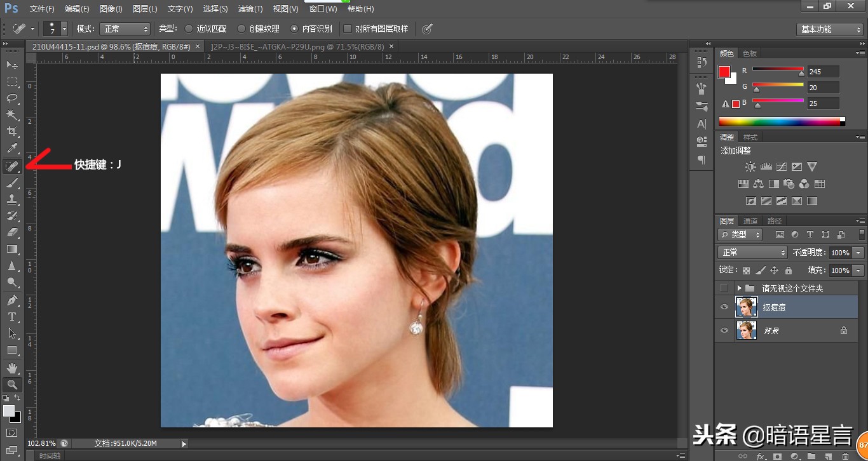This screenshot has width=868, height=461.
Task: Open the 基本功能 workspace dropdown
Action: click(x=829, y=29)
